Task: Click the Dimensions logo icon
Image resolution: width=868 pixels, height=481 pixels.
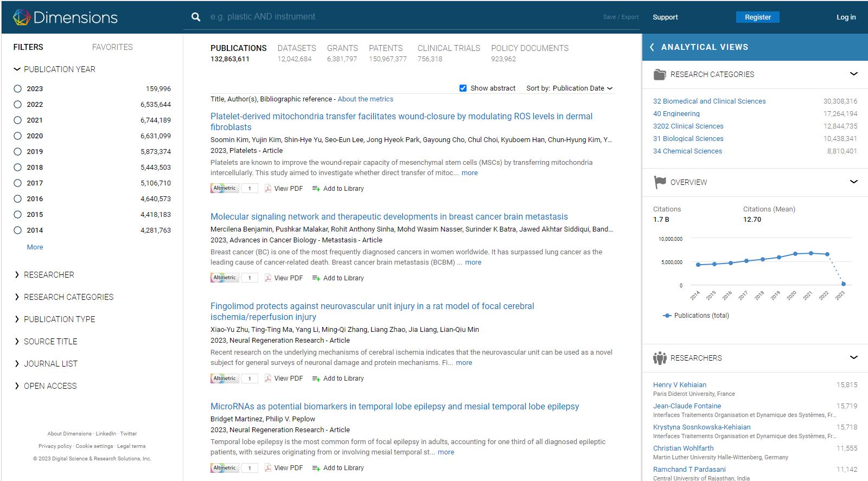Action: (x=22, y=17)
